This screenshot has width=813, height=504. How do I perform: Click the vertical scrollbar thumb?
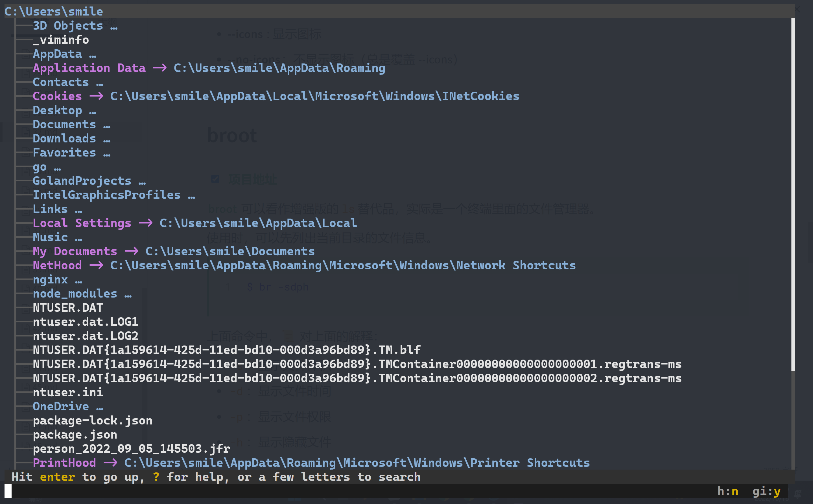click(x=793, y=194)
